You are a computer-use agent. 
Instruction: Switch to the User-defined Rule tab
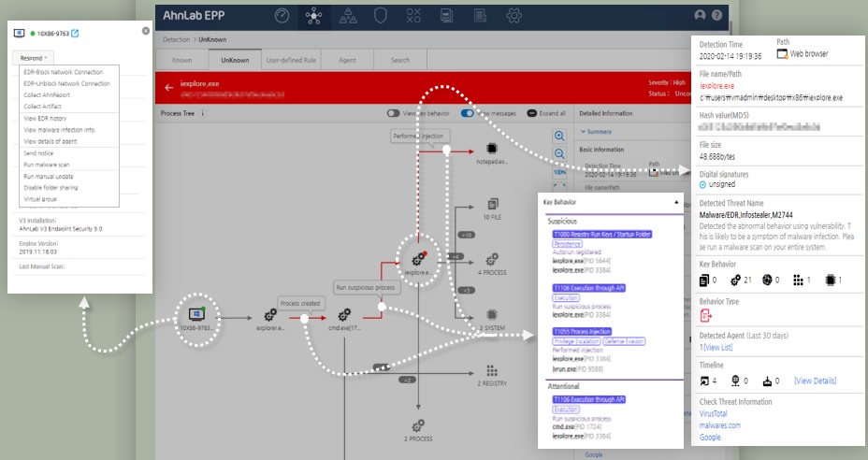click(x=290, y=60)
